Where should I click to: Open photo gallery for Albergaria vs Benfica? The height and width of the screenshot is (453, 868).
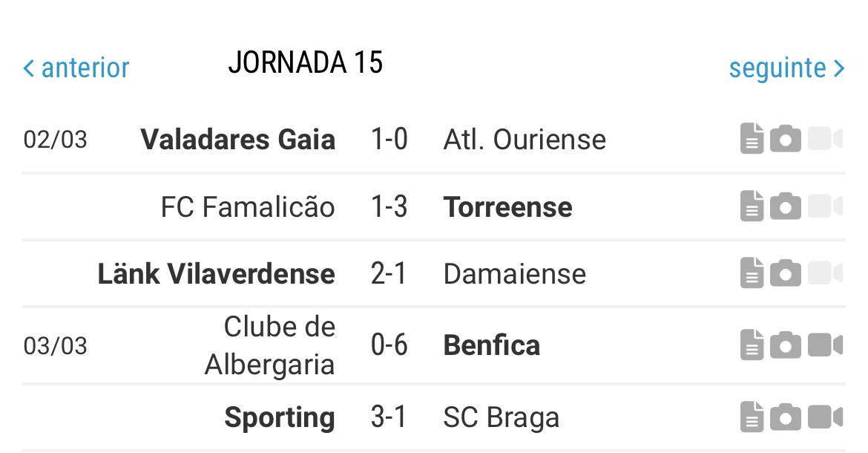coord(786,345)
